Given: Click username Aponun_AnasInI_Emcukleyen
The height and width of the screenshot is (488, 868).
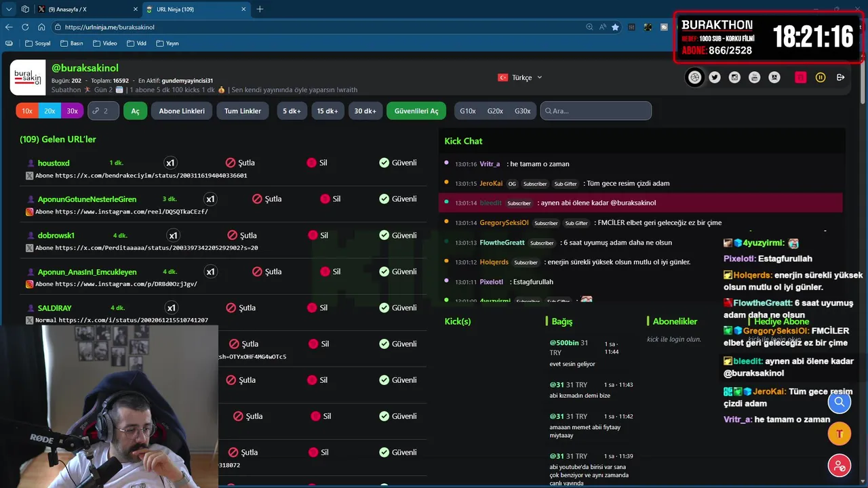Looking at the screenshot, I should tap(87, 272).
